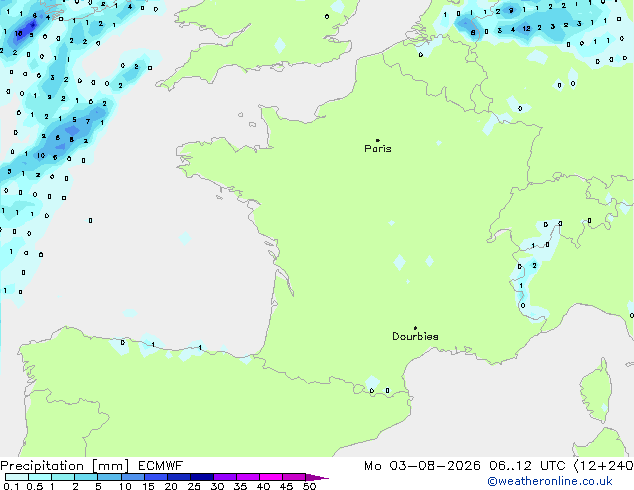Image resolution: width=634 pixels, height=490 pixels.
Task: Click the ECMWF model label
Action: pos(161,466)
